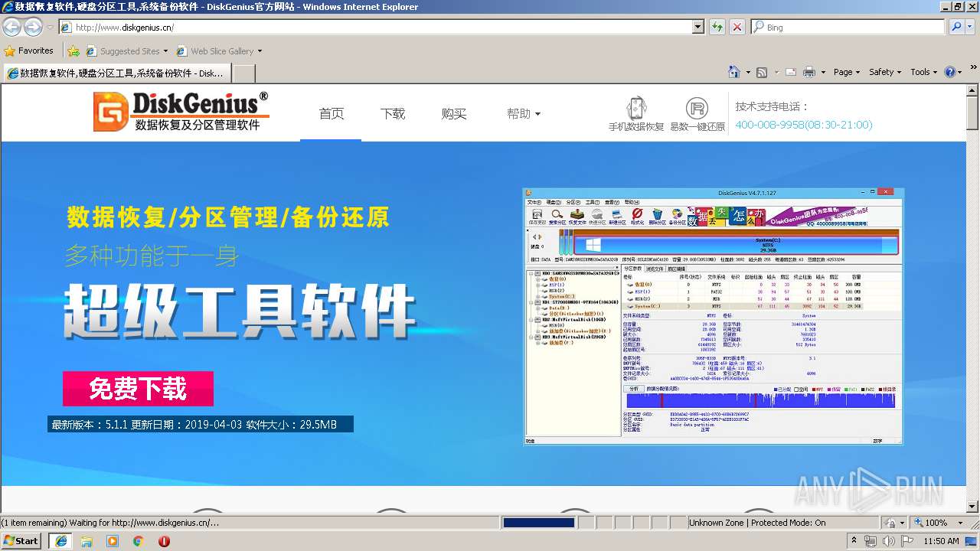
Task: Open Suggested Sites favorites link
Action: click(127, 51)
